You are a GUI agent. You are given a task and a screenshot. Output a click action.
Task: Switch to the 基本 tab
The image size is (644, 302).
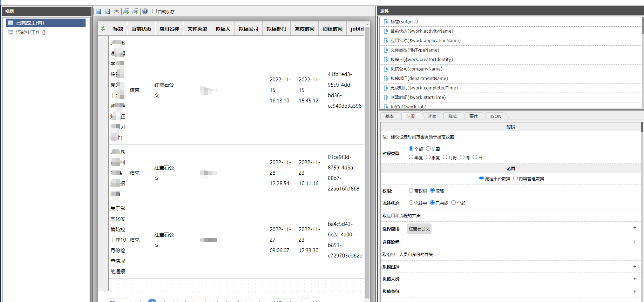pos(390,116)
